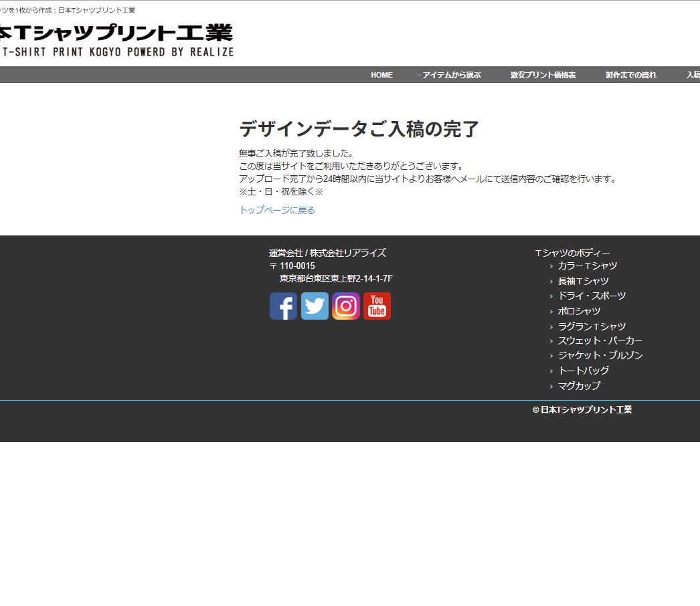
Task: Click the Instagram camera icon
Action: (346, 306)
